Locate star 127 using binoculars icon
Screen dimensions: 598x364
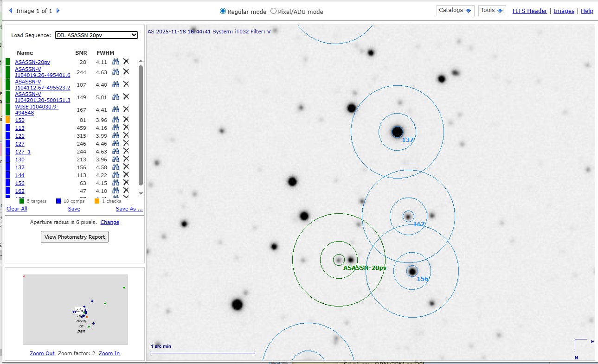coord(116,143)
